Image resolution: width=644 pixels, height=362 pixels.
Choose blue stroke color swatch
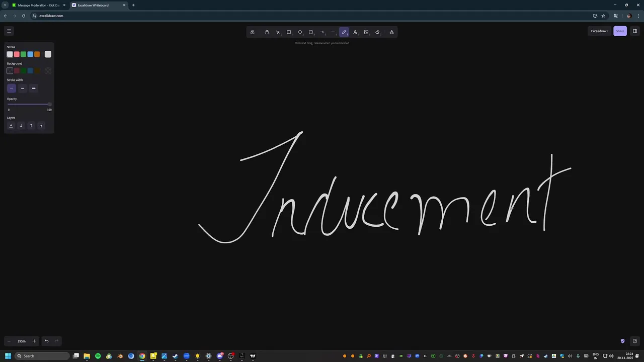pyautogui.click(x=30, y=54)
